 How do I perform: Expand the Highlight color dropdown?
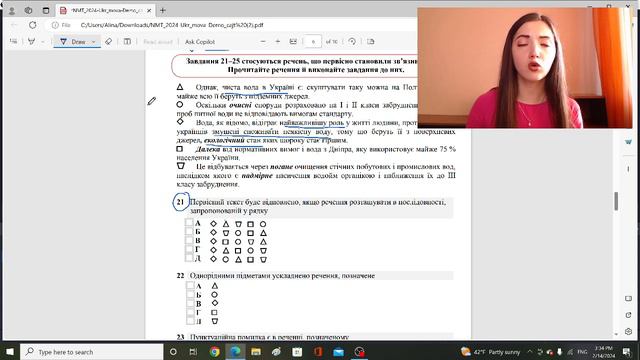coord(43,42)
